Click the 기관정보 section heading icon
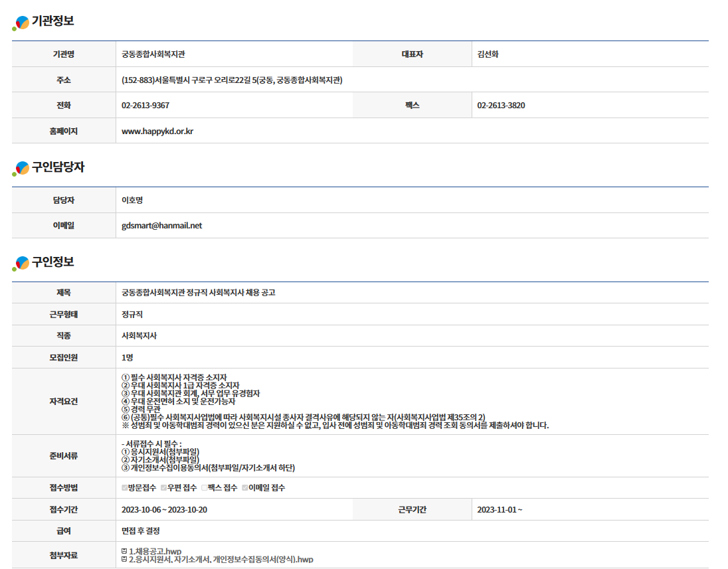 [21, 23]
